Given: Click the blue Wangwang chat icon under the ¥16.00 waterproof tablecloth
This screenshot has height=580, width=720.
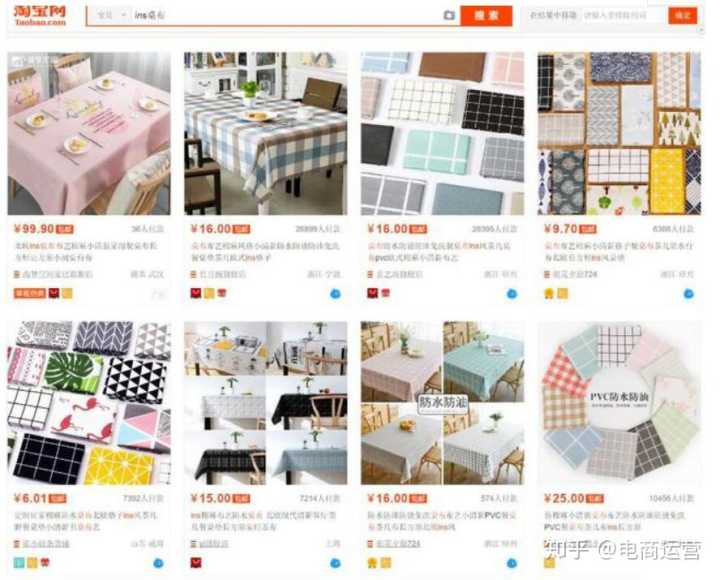Looking at the screenshot, I should pyautogui.click(x=512, y=563).
